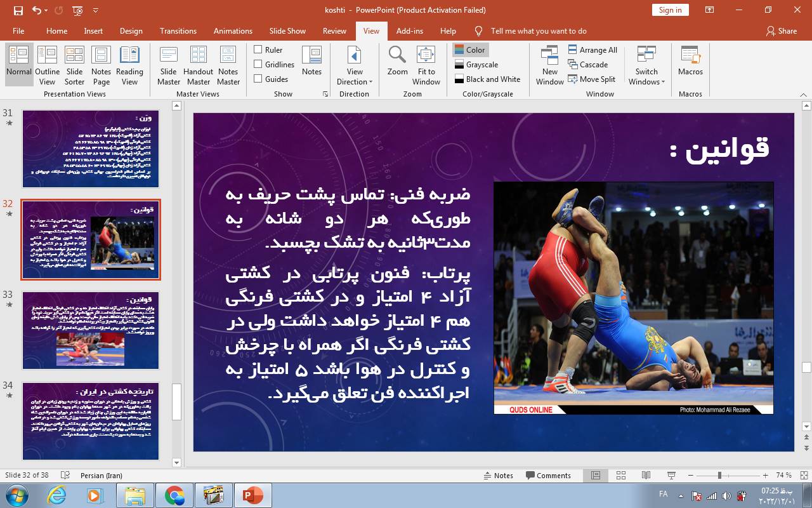Screen dimensions: 812x508
Task: Open the View Direction dropdown
Action: coord(355,66)
